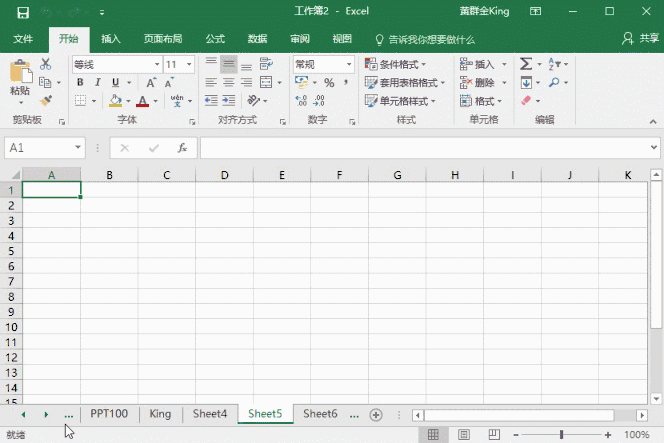Image resolution: width=664 pixels, height=443 pixels.
Task: Click the Clear eraser icon
Action: (526, 101)
